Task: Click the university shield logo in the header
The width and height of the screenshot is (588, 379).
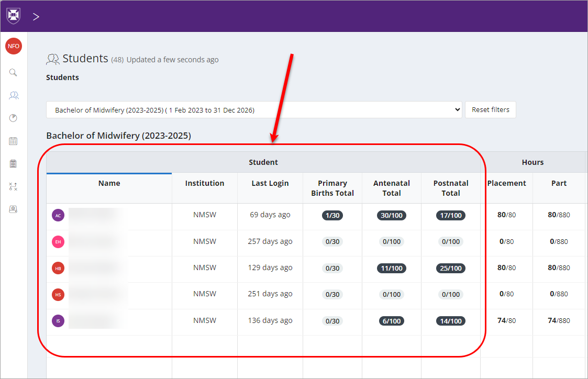Action: (13, 16)
